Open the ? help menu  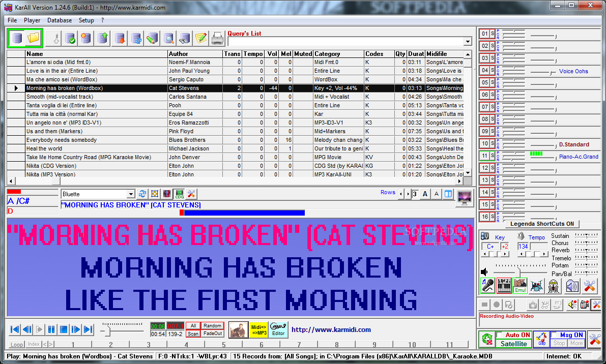point(102,20)
